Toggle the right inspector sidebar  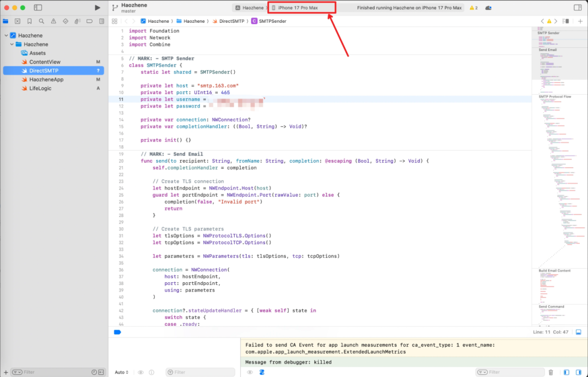coord(578,8)
